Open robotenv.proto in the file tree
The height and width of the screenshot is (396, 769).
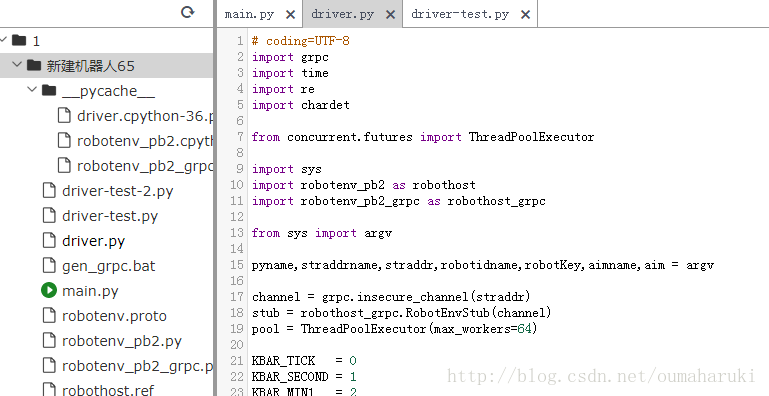pyautogui.click(x=114, y=316)
